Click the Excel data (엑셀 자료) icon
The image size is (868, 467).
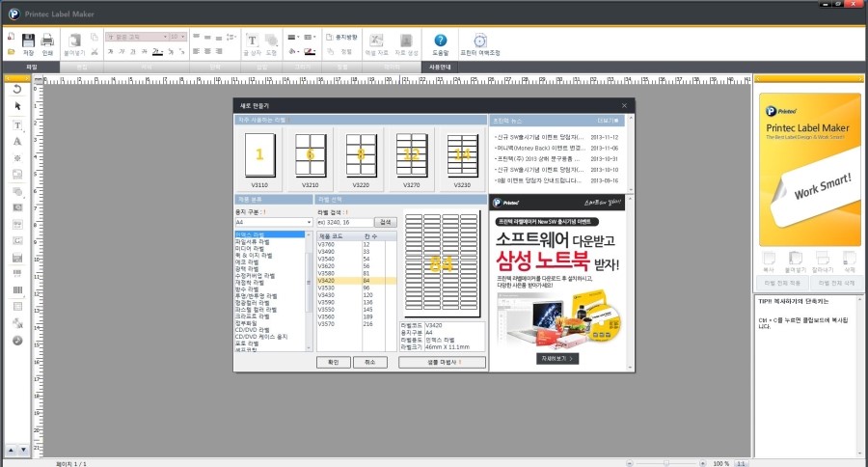(376, 41)
